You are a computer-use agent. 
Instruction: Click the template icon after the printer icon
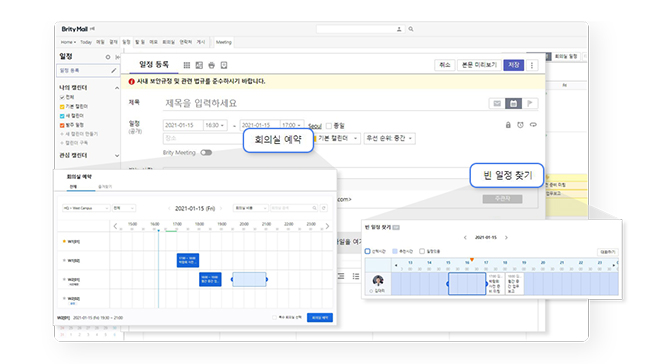click(224, 65)
